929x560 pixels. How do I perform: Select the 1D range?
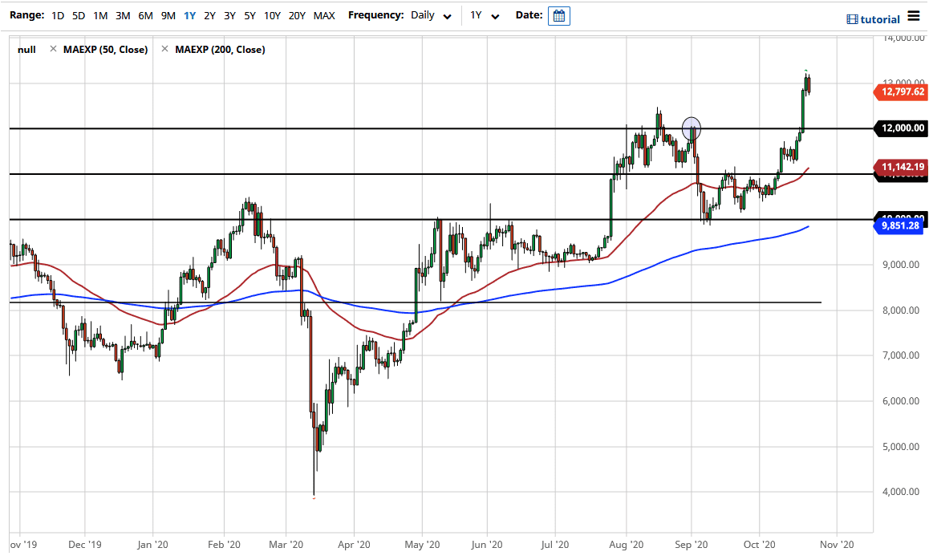click(58, 15)
